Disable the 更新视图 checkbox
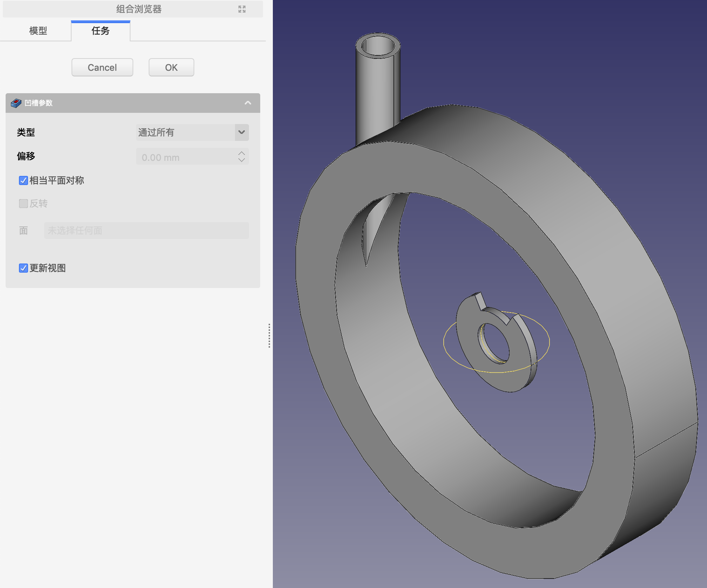Screen dimensions: 707x588 coord(23,268)
